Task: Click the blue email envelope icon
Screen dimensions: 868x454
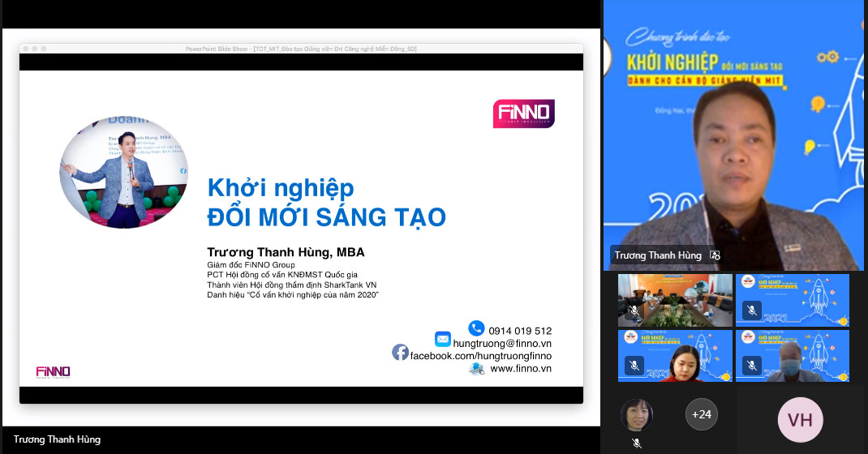Action: 442,339
